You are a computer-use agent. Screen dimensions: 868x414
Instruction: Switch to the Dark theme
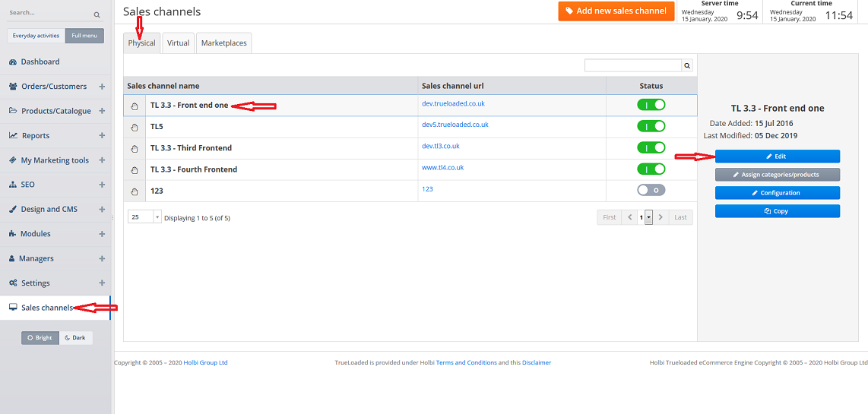pos(75,337)
